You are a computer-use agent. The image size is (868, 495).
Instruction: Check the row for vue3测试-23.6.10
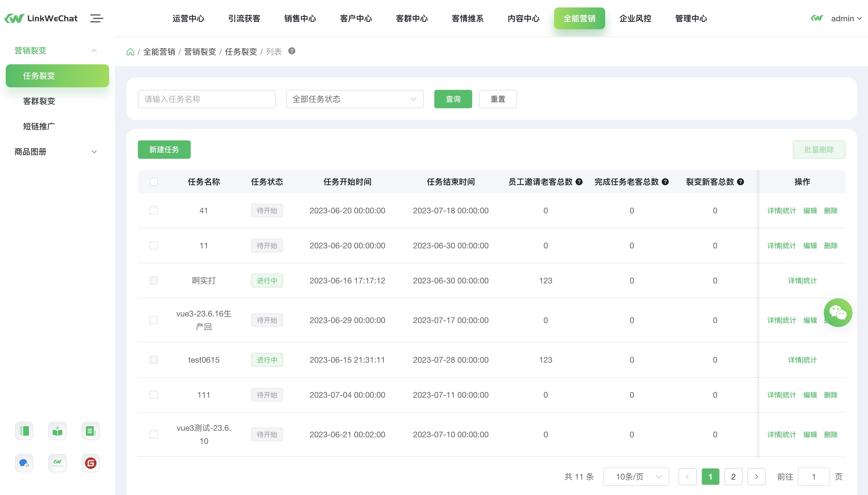pos(154,434)
